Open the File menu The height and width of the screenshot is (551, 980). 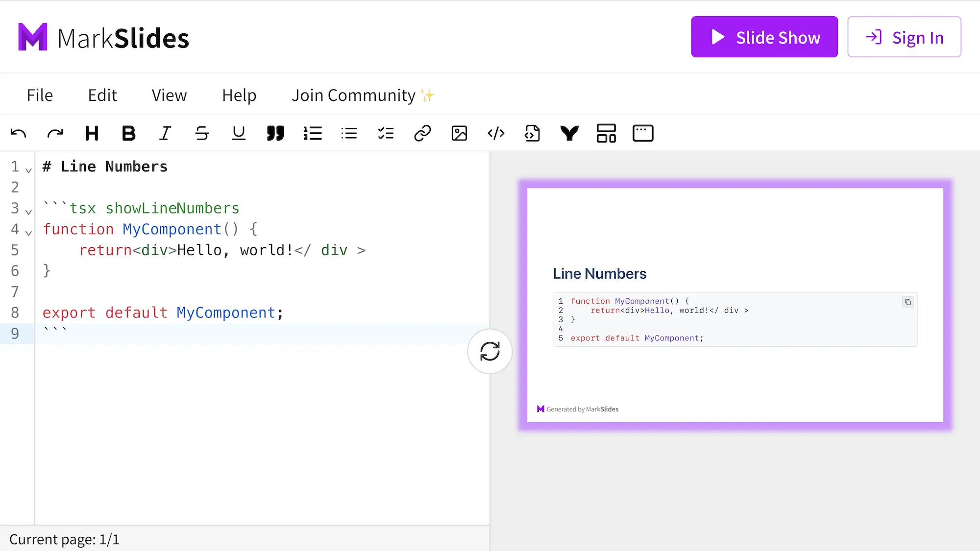(x=40, y=95)
